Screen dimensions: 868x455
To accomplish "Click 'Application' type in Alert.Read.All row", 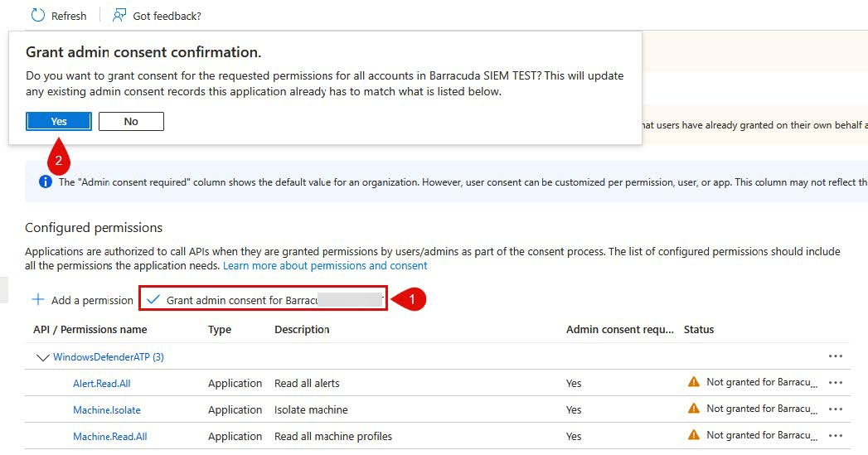I will click(235, 383).
